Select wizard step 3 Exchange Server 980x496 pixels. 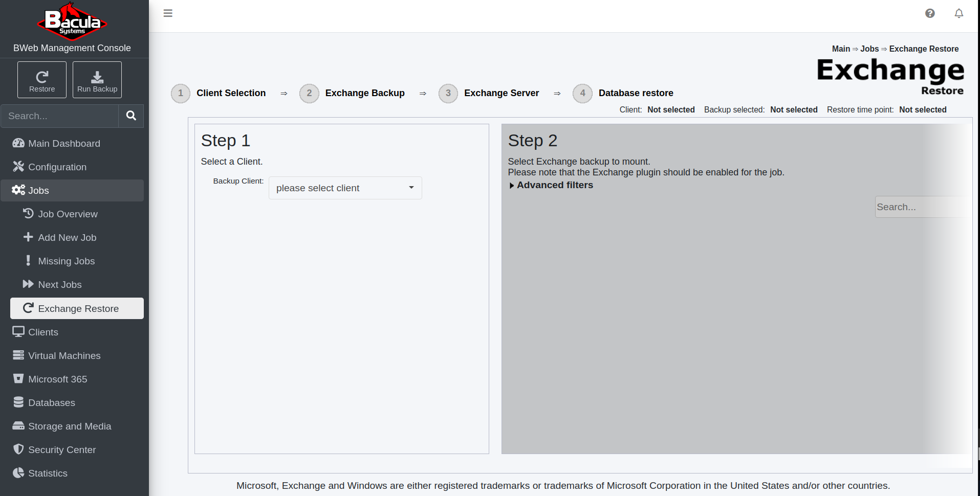click(x=489, y=93)
